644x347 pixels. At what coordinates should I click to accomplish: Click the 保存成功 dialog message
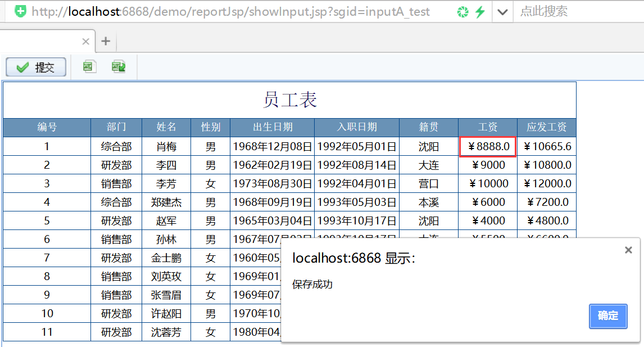312,284
